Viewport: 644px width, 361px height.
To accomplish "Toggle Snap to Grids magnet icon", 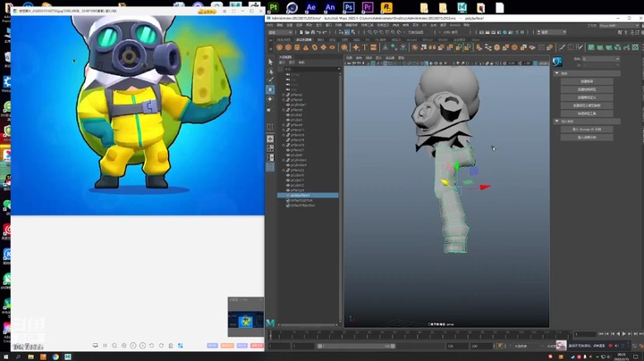I will click(369, 32).
